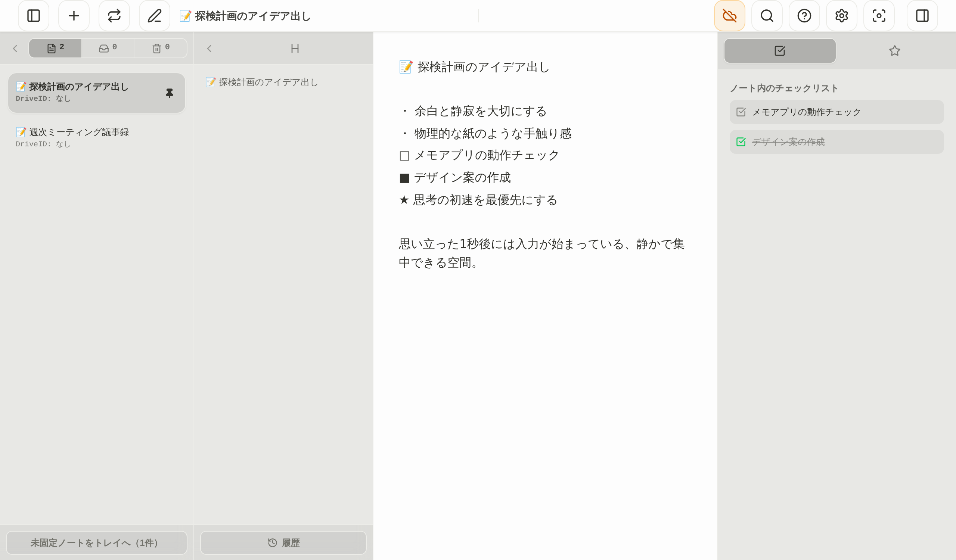Click the sync arrows icon in toolbar
The image size is (956, 560).
114,16
